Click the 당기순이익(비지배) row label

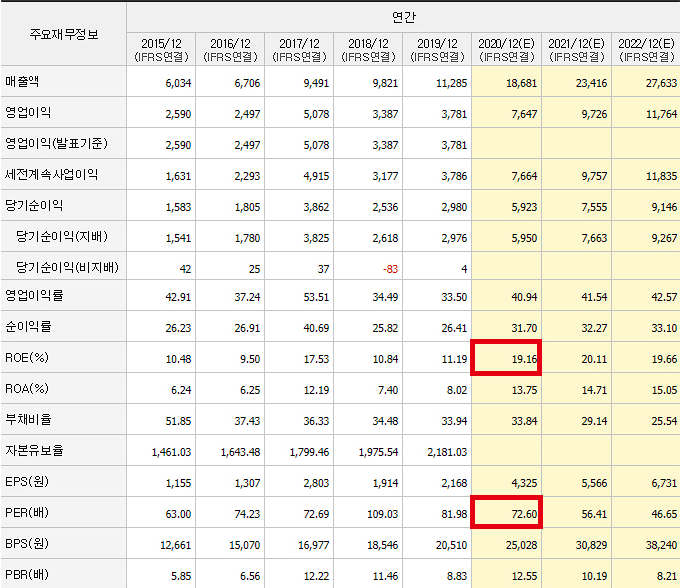(67, 268)
